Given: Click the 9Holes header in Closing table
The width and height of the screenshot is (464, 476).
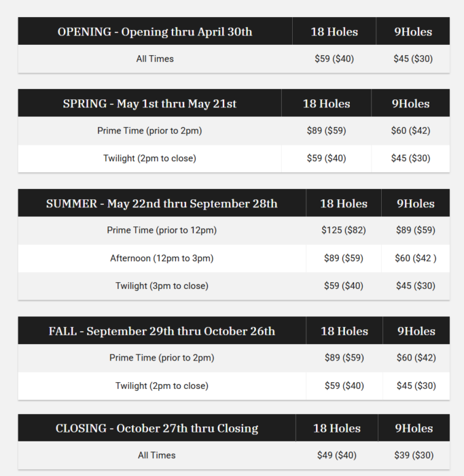Looking at the screenshot, I should click(x=414, y=428).
